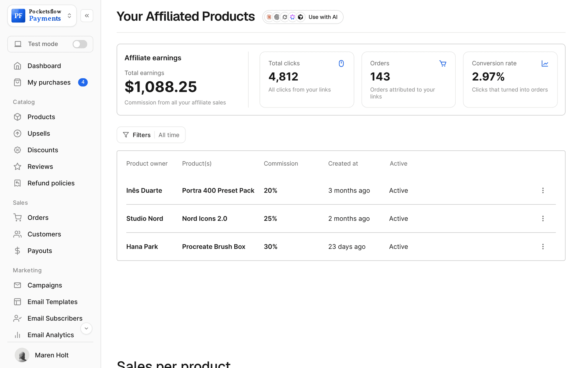Click Maren Holt's avatar picture
This screenshot has height=368, width=588.
(x=22, y=355)
